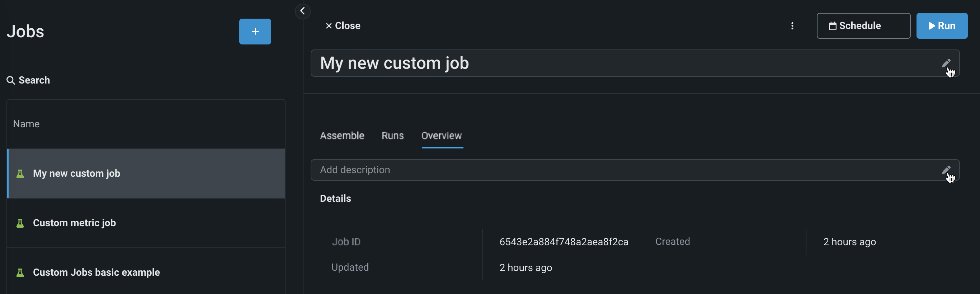Open Custom metric job from list
980x294 pixels.
click(x=74, y=223)
